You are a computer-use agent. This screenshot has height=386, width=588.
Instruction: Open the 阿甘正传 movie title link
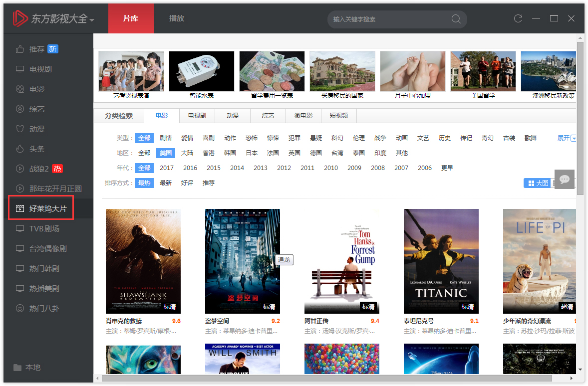tap(316, 321)
